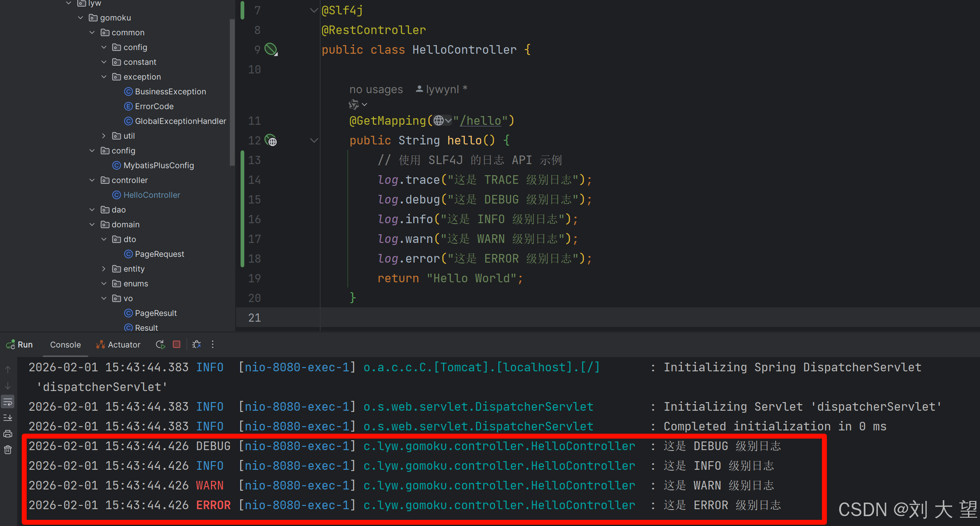
Task: Click the gutter icon on line 9
Action: (x=271, y=50)
